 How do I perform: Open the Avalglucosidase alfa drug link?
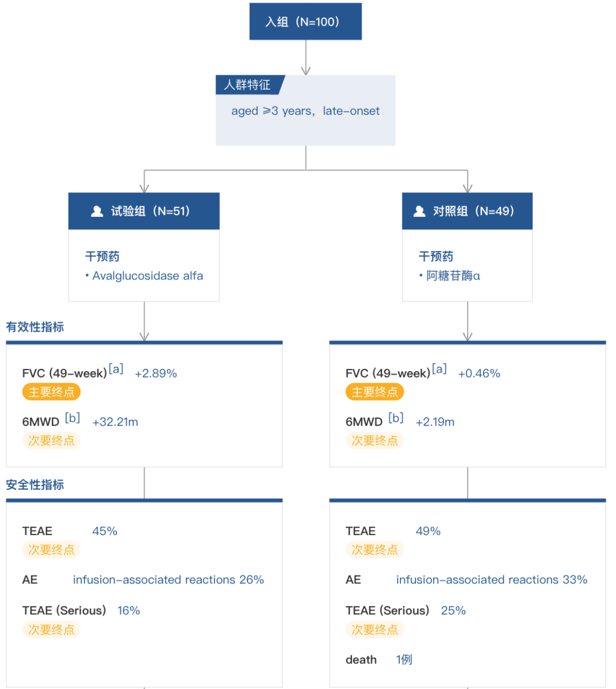click(x=147, y=276)
